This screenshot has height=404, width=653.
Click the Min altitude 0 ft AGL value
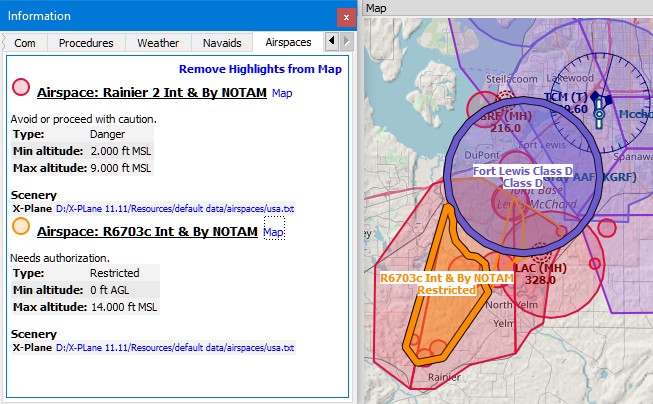[x=110, y=290]
